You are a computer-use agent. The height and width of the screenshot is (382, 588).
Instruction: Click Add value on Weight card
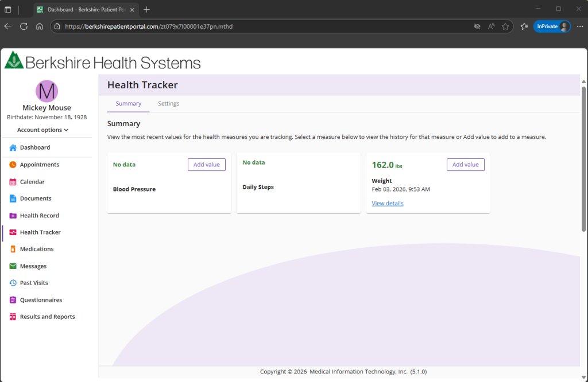pyautogui.click(x=465, y=165)
